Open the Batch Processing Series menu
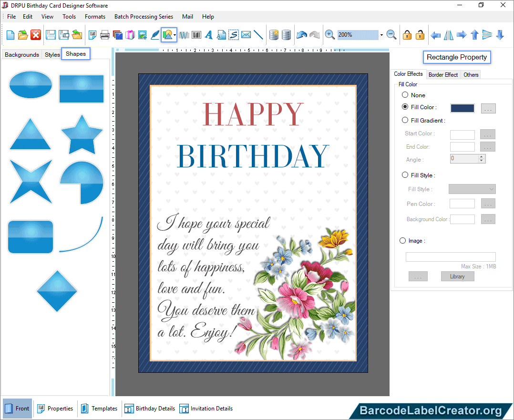Image resolution: width=514 pixels, height=420 pixels. (x=144, y=17)
